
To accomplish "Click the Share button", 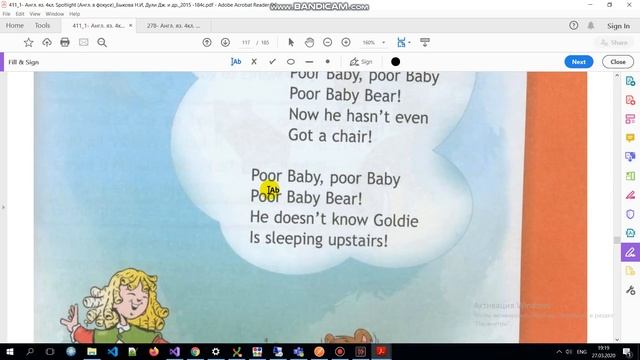I will pos(614,42).
